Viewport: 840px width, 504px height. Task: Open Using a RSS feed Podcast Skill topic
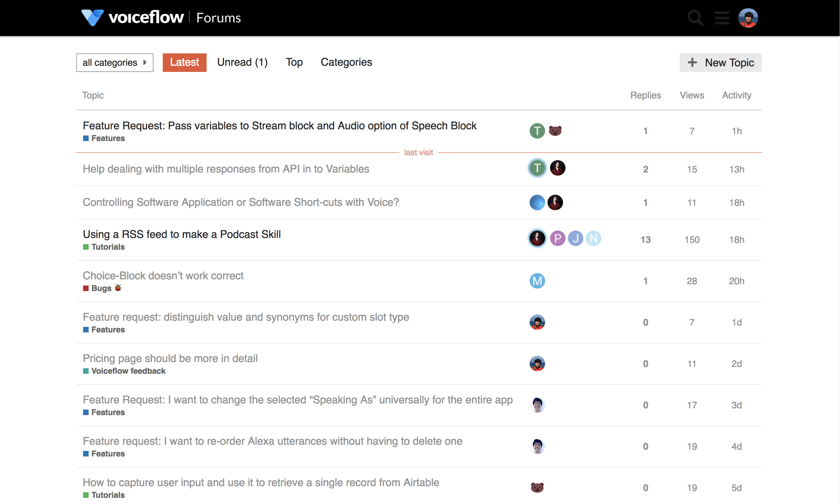click(182, 234)
